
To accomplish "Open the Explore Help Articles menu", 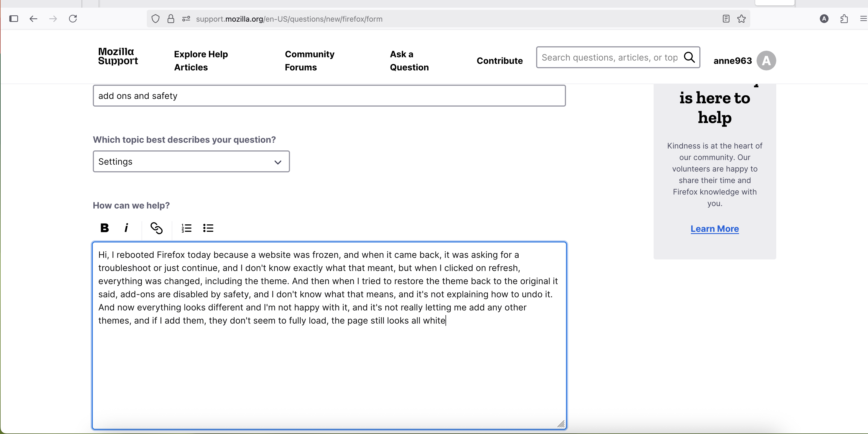I will [201, 61].
